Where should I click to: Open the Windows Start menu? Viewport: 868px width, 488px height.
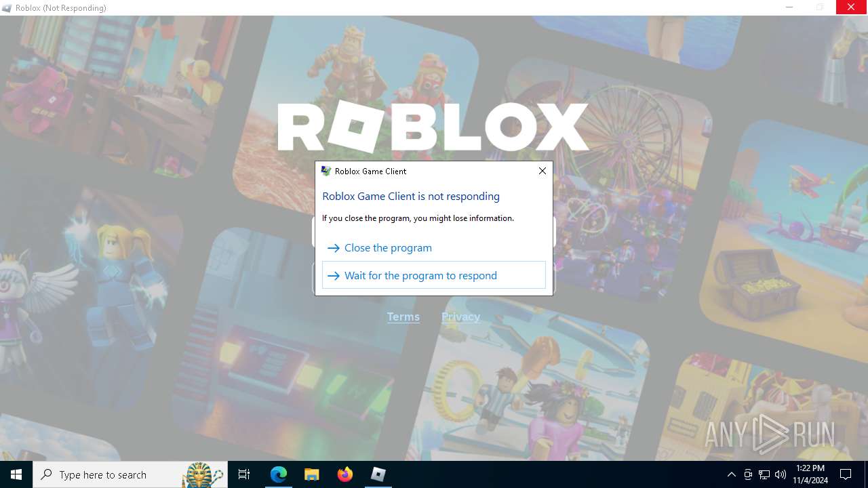click(x=16, y=474)
